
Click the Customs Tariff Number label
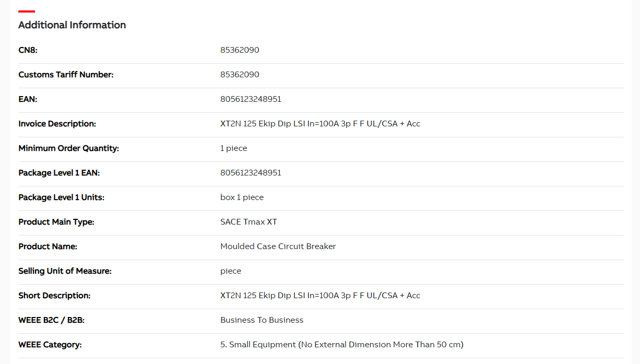point(66,75)
